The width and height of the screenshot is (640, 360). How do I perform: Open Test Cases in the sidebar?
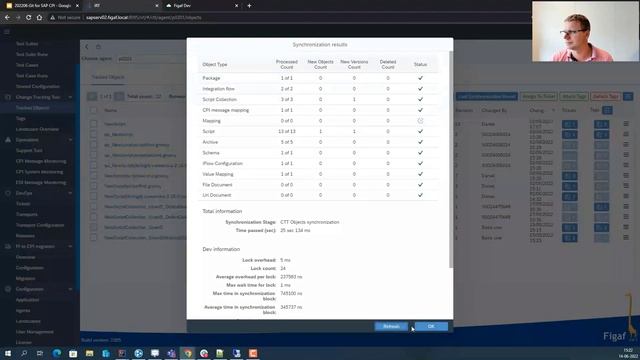click(x=27, y=65)
